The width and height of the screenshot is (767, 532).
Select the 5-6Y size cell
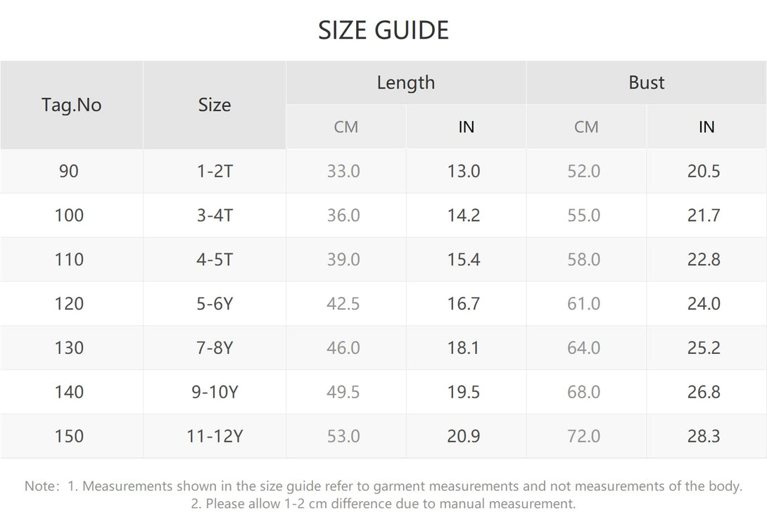[x=214, y=304]
